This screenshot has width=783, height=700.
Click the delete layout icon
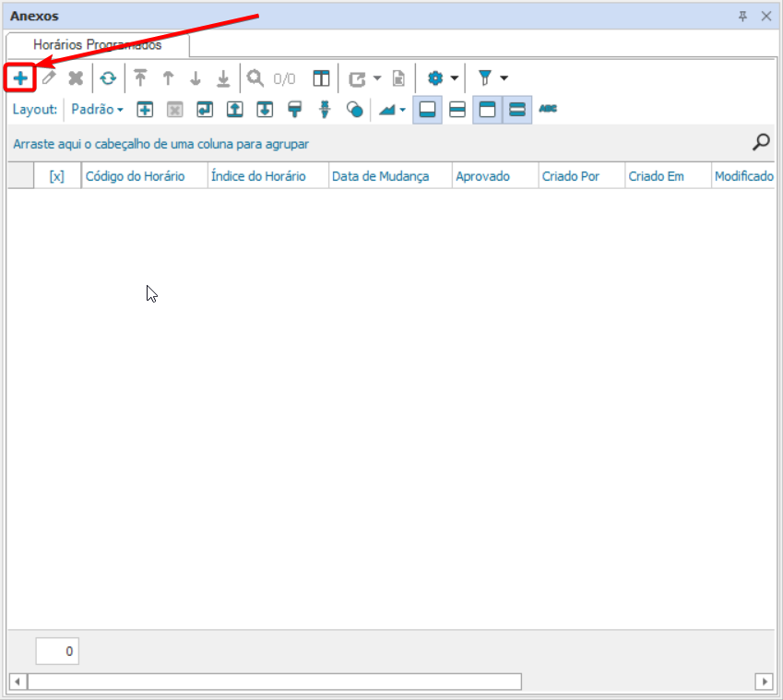tap(175, 110)
